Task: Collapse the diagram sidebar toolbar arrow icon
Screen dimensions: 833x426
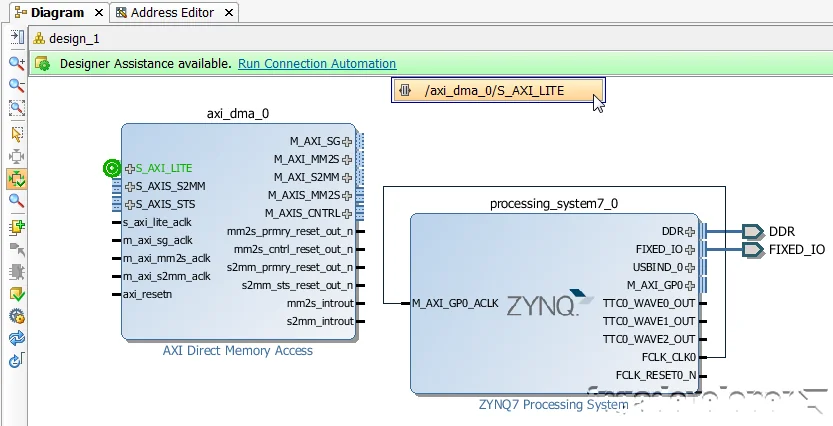Action: pos(17,37)
